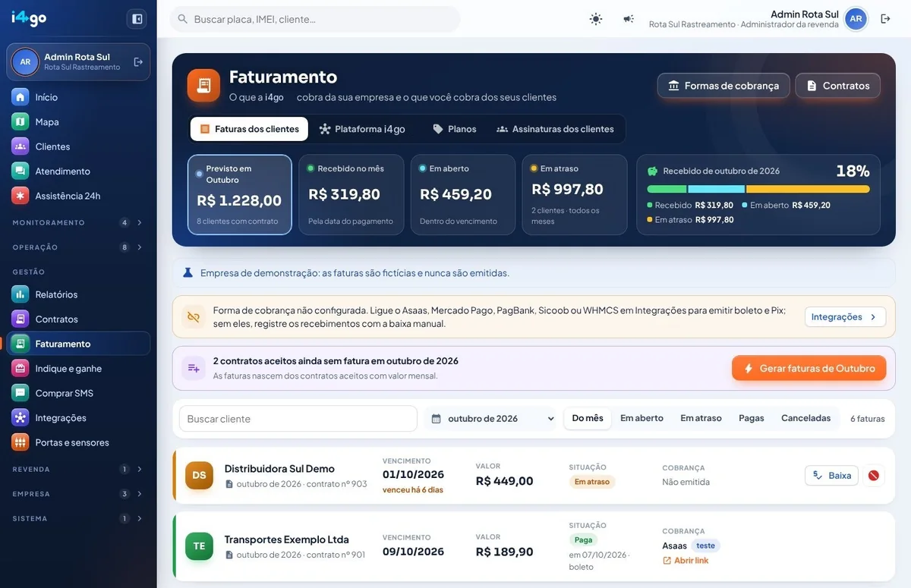Select the Em aberto summary card
The height and width of the screenshot is (588, 911).
tap(463, 195)
